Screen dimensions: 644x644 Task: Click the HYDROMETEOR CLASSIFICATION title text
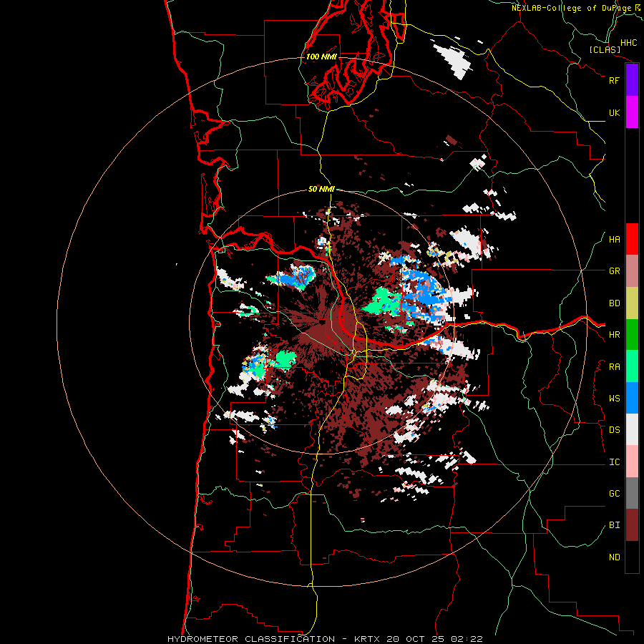tap(251, 639)
